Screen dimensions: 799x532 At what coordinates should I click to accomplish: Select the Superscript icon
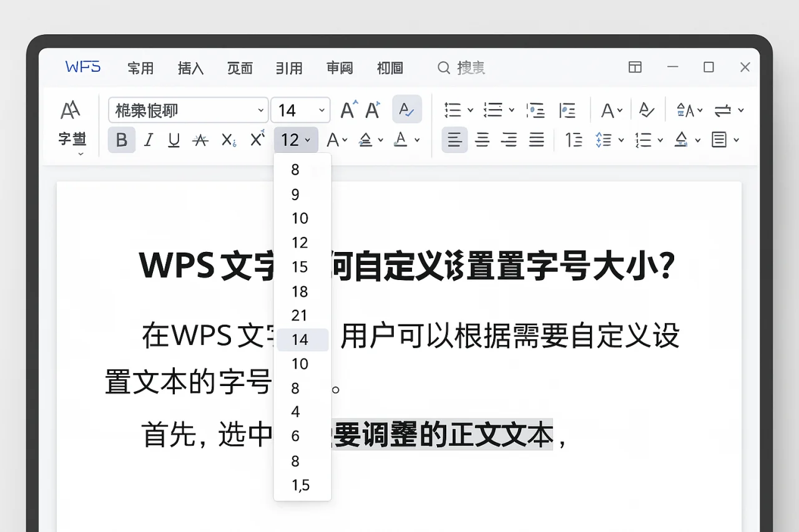pyautogui.click(x=256, y=140)
